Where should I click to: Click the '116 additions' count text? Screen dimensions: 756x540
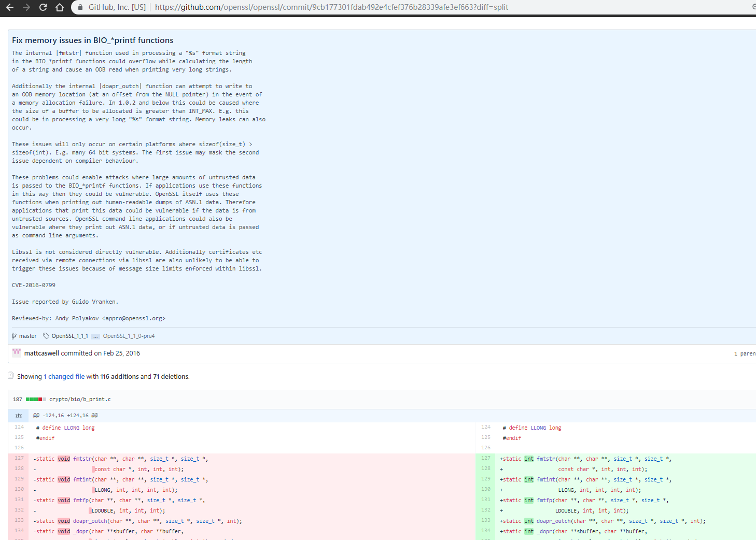pyautogui.click(x=119, y=376)
